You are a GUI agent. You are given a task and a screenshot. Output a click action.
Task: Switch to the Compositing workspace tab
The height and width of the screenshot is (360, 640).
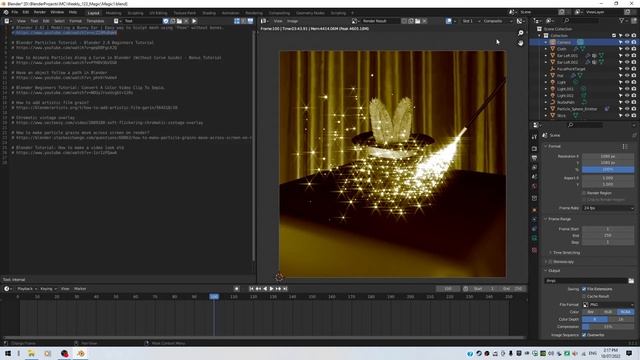[279, 13]
